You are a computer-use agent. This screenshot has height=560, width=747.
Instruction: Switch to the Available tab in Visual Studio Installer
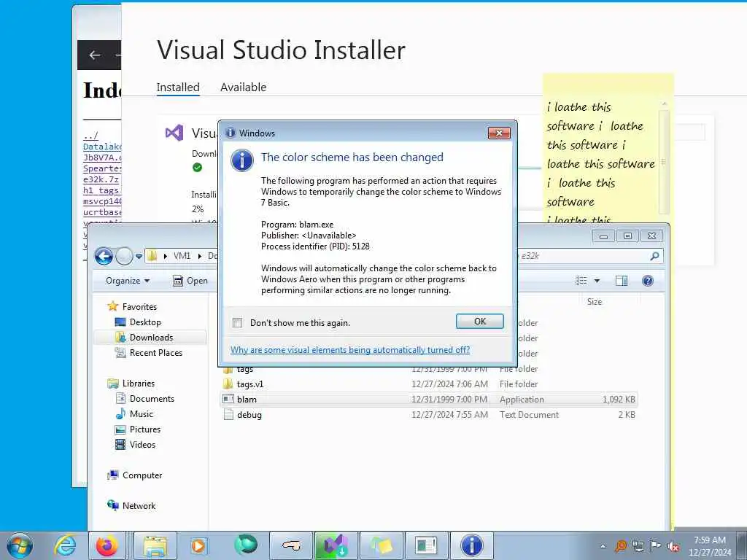click(243, 87)
